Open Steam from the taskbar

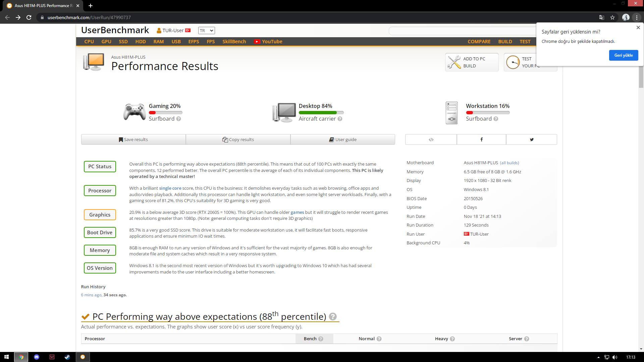point(67,357)
